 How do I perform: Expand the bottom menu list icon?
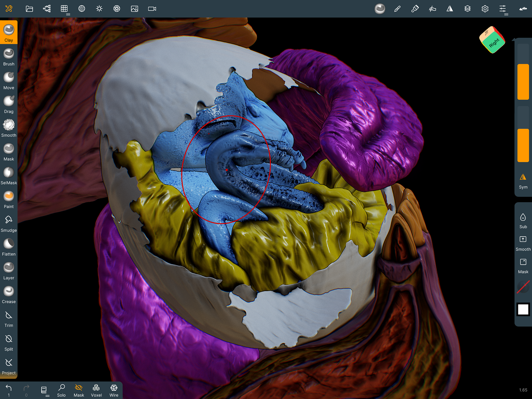pyautogui.click(x=44, y=390)
